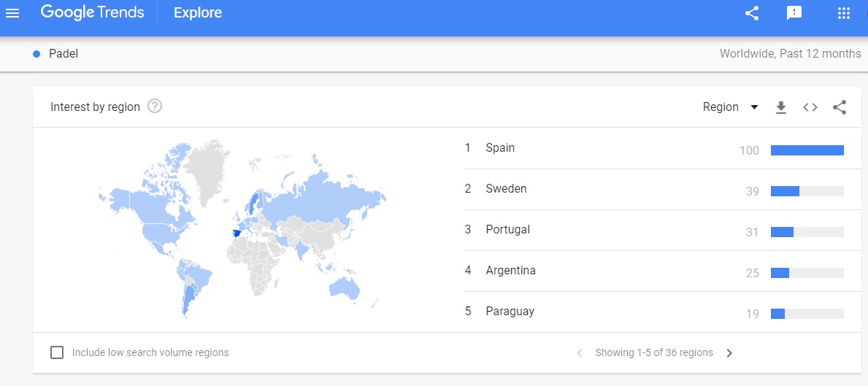Open the Google apps grid
Screen dimensions: 868x386
click(x=843, y=12)
